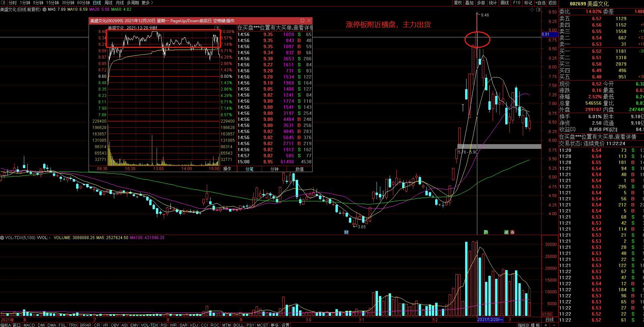Click the diamond icon at chart top-right
The width and height of the screenshot is (644, 327).
click(532, 10)
